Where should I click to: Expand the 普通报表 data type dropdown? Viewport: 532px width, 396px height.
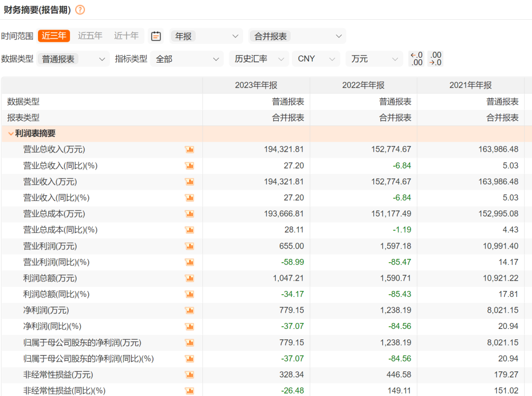coord(73,59)
